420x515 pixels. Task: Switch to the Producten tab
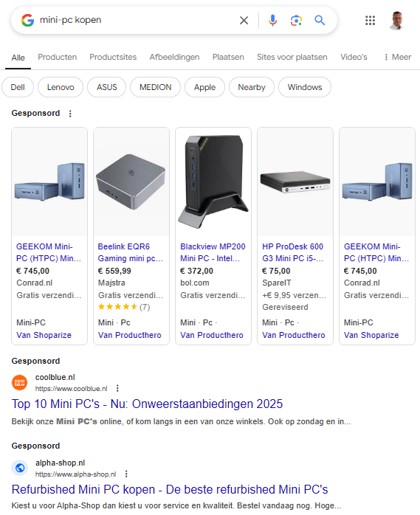(57, 57)
